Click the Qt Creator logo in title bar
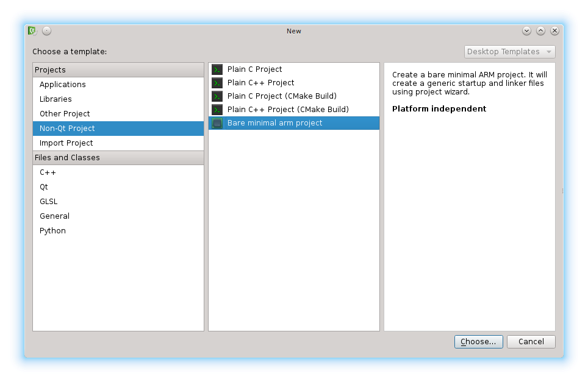Screen dimensions: 588x382 point(32,30)
